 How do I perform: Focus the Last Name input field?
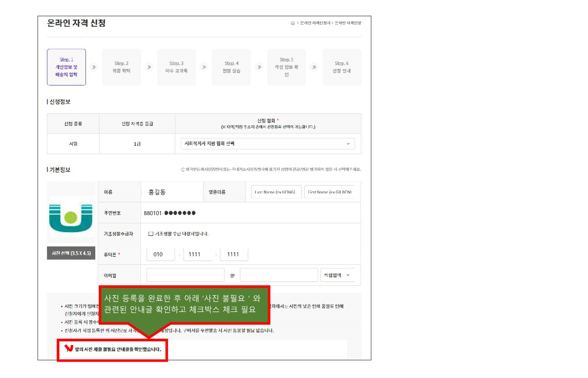point(276,192)
